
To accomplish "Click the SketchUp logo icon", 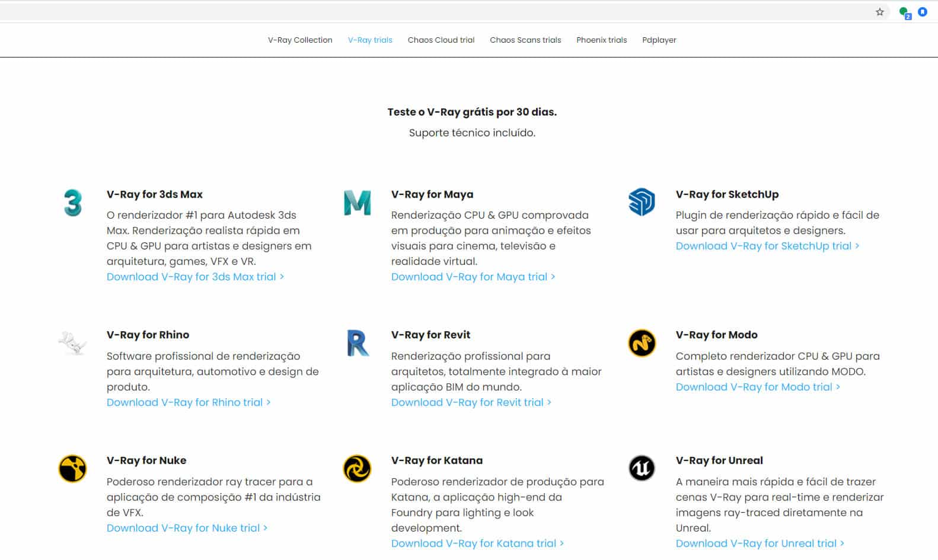I will [642, 202].
